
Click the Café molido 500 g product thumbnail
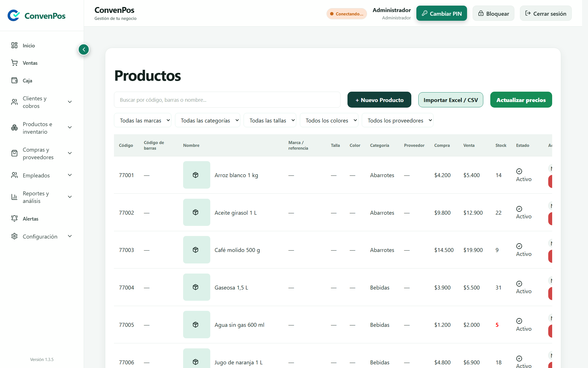click(x=197, y=250)
